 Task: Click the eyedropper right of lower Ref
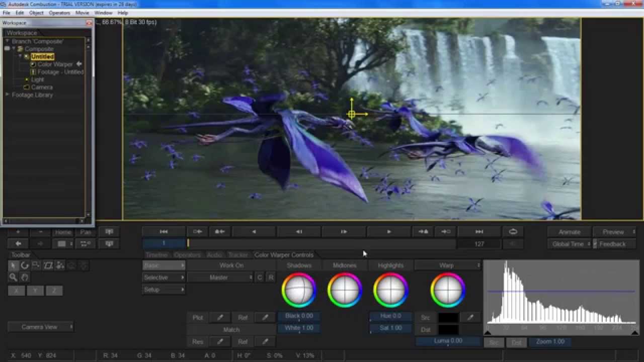265,341
